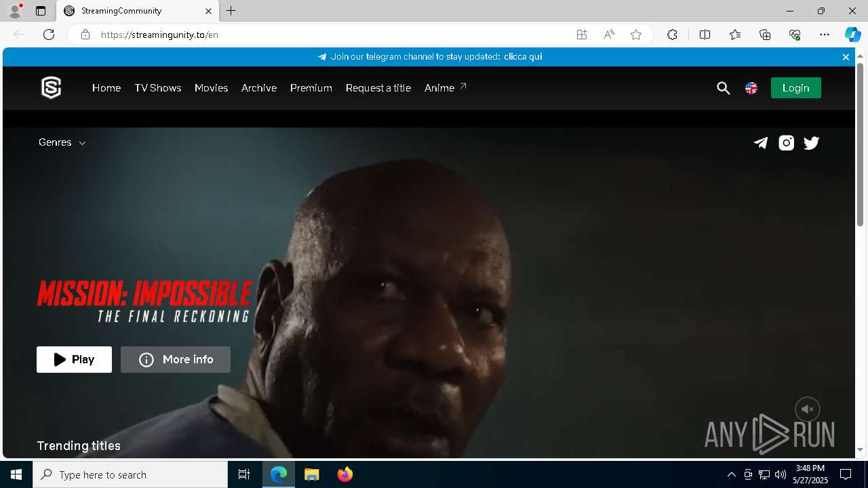Open the volume control in tray
Image resolution: width=868 pixels, height=488 pixels.
click(x=780, y=474)
